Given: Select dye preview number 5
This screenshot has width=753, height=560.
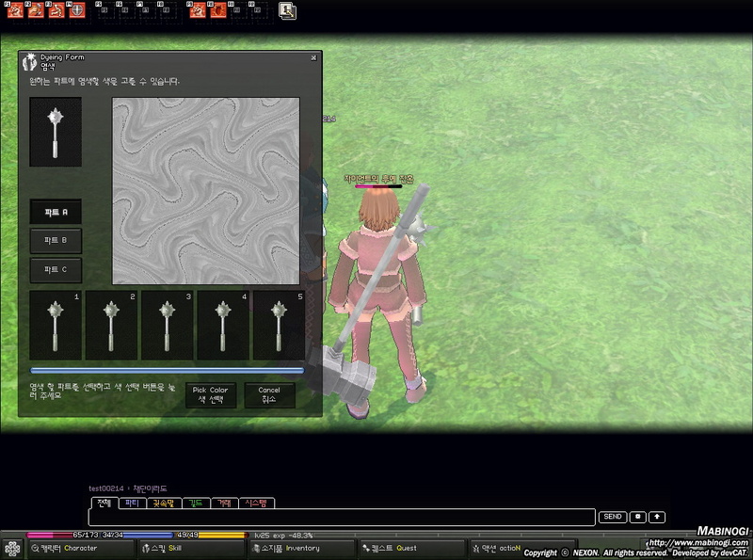Looking at the screenshot, I should (x=279, y=325).
